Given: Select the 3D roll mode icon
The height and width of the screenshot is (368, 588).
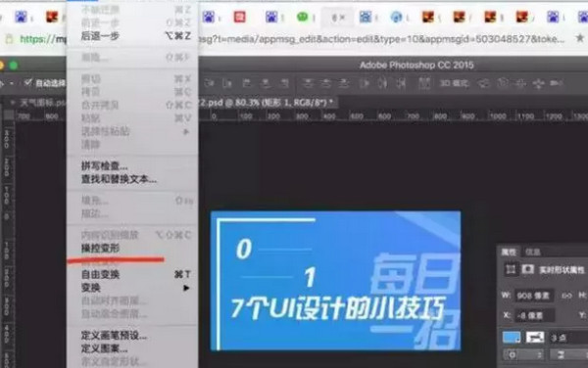Looking at the screenshot, I should coord(503,83).
